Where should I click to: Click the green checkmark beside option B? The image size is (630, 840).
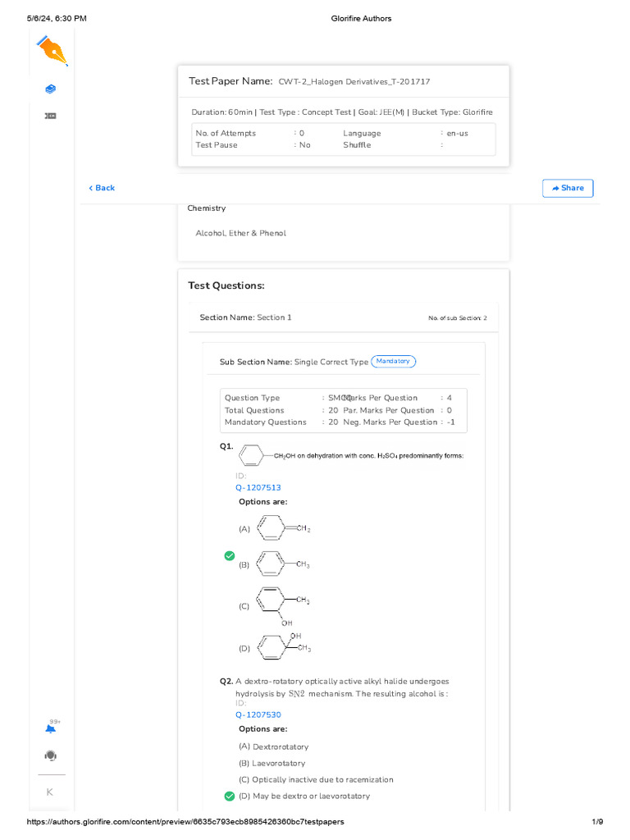pos(230,555)
